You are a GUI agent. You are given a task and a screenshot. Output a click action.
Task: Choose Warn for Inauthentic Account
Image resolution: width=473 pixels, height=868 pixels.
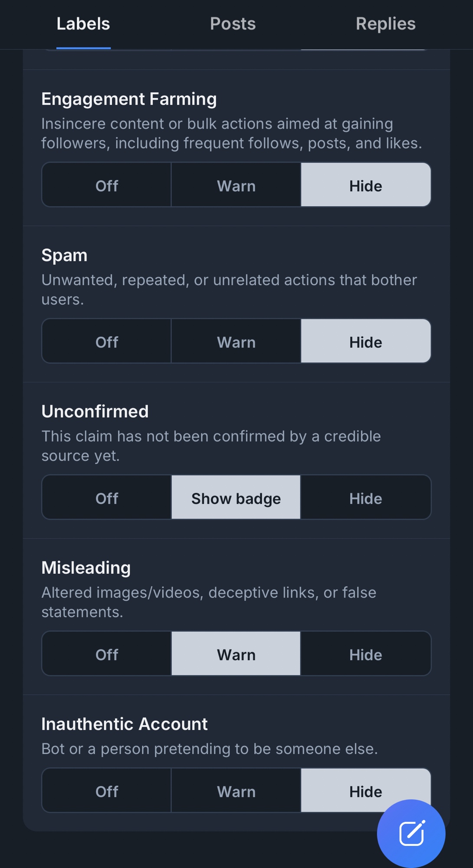click(236, 791)
